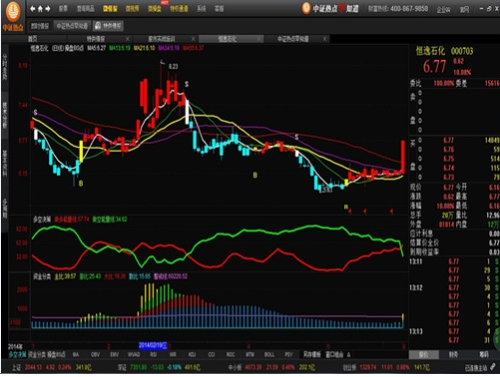Select the OBV indicator at chart bottom
The height and width of the screenshot is (377, 500).
(x=95, y=355)
